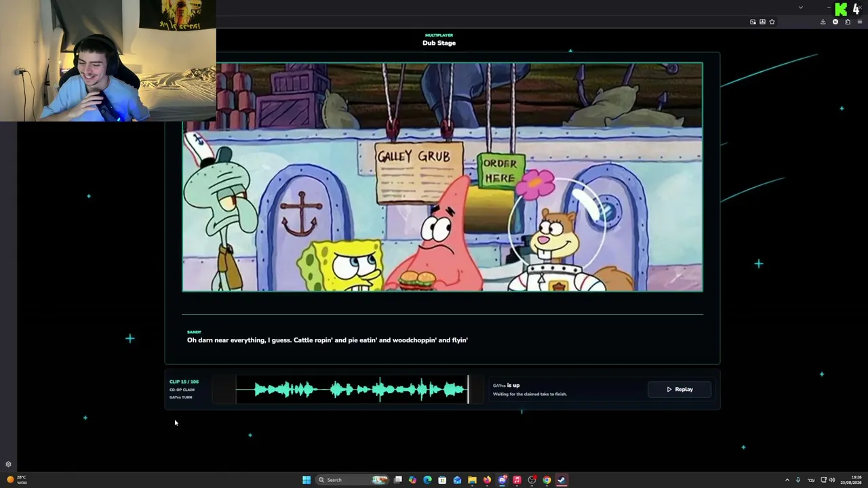Image resolution: width=868 pixels, height=488 pixels.
Task: Open Microsoft Store from the taskbar
Action: tap(442, 480)
